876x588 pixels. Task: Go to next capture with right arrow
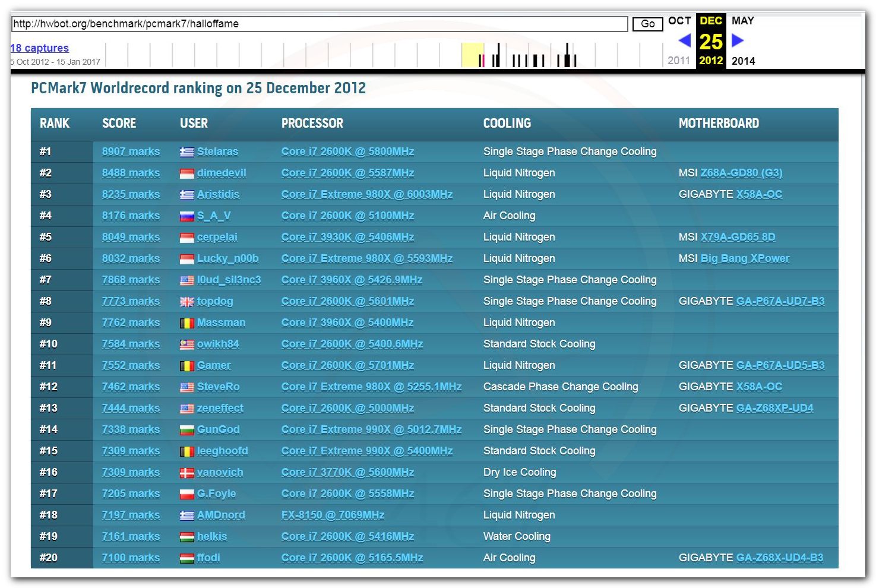coord(738,40)
